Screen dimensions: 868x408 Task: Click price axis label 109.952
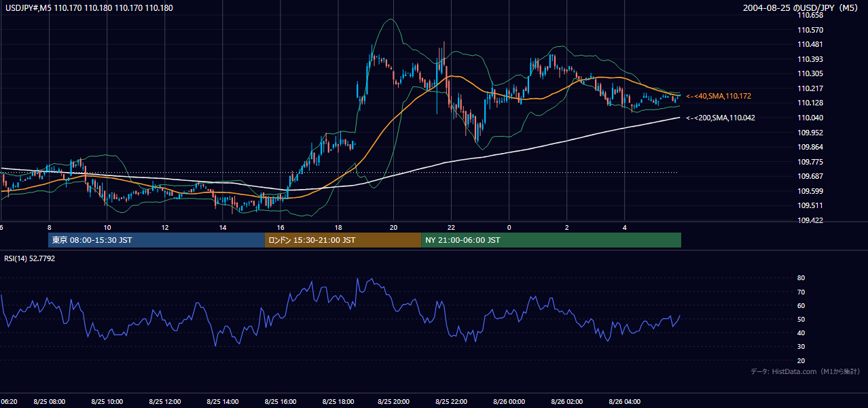point(810,133)
